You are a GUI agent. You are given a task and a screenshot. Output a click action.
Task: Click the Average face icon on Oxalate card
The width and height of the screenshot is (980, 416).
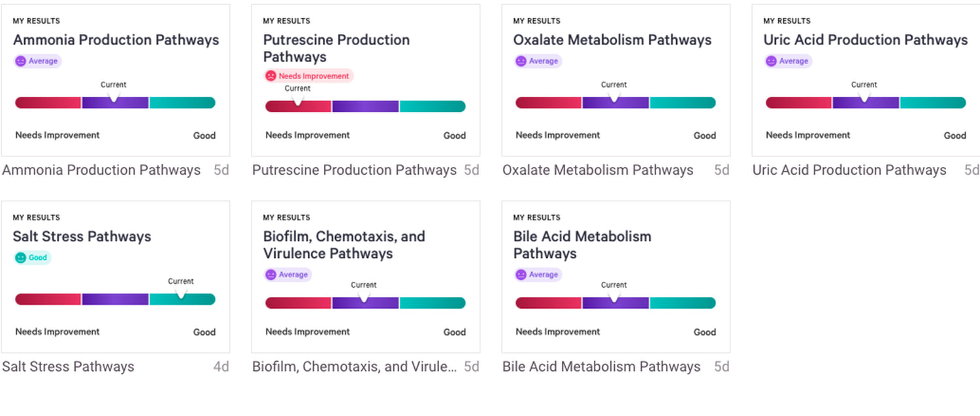point(521,61)
